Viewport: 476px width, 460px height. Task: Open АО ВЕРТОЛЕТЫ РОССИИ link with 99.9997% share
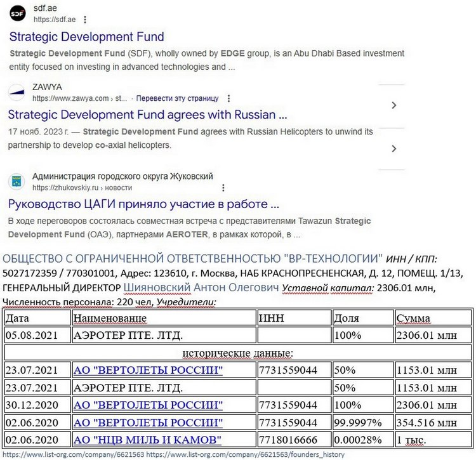pyautogui.click(x=148, y=423)
